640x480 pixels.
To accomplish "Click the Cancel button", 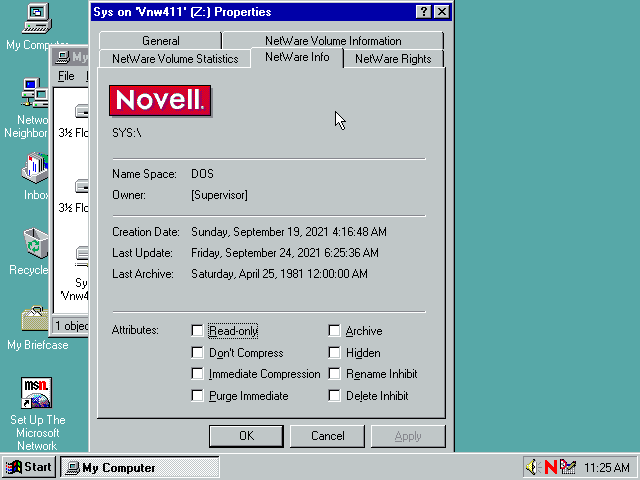I will (327, 436).
